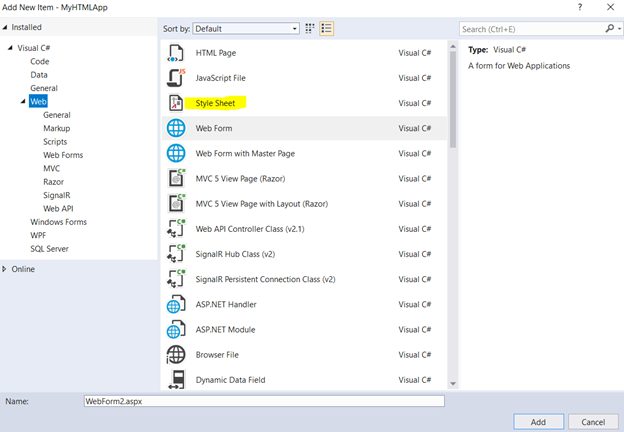The image size is (624, 432).
Task: Click the ASP.NET Module icon
Action: pyautogui.click(x=176, y=329)
